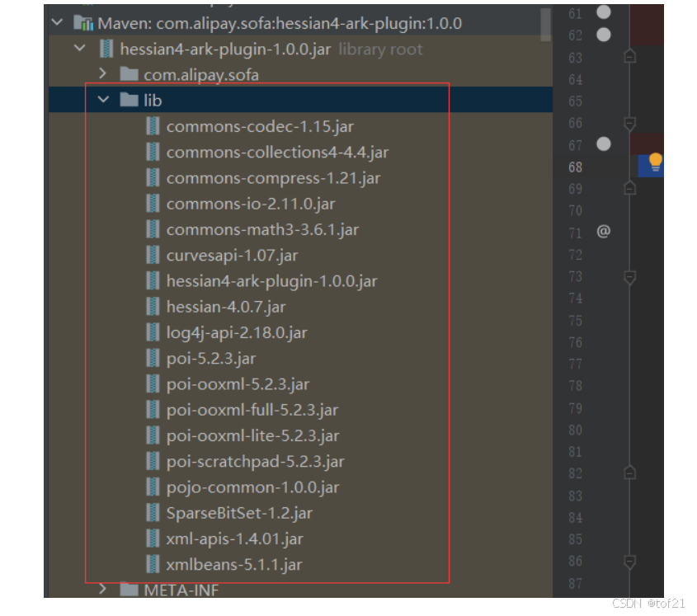Screen dimensions: 697x616
Task: Click the lib folder icon
Action: (x=129, y=100)
